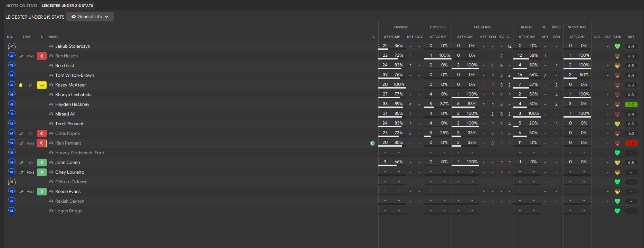This screenshot has height=248, width=644.
Task: Click Chituru Odunze's shirt number icon
Action: [12, 182]
